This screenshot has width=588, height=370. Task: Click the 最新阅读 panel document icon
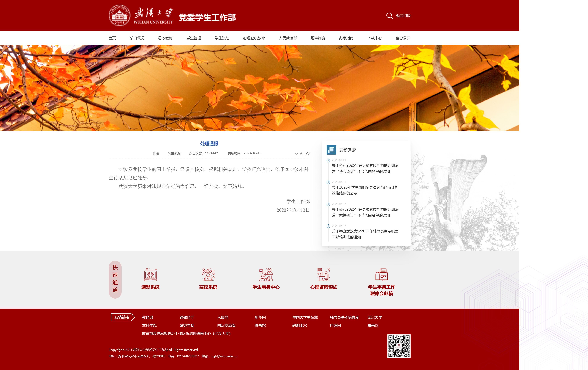[331, 150]
